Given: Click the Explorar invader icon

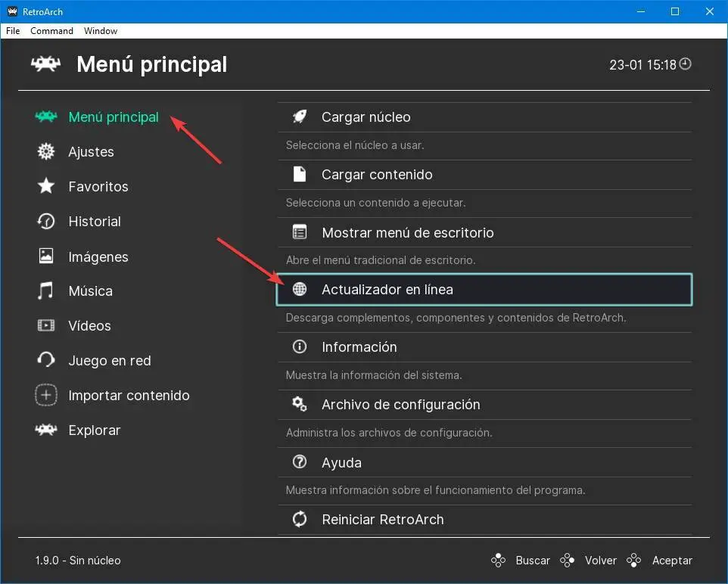Looking at the screenshot, I should coord(46,430).
